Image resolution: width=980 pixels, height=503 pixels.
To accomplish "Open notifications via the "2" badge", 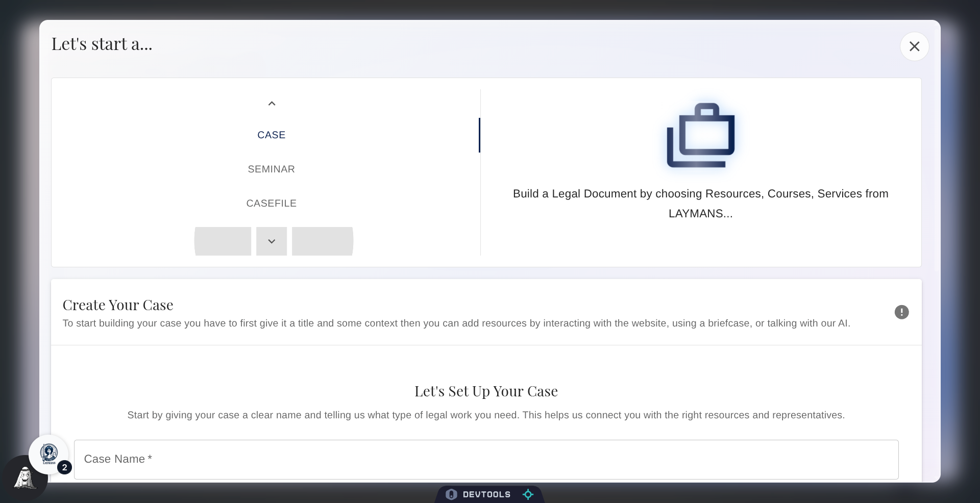I will (x=65, y=467).
